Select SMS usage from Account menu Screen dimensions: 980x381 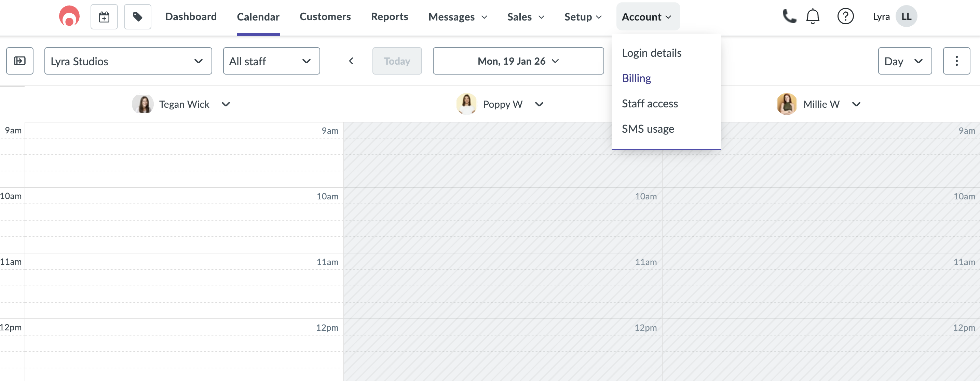coord(648,129)
